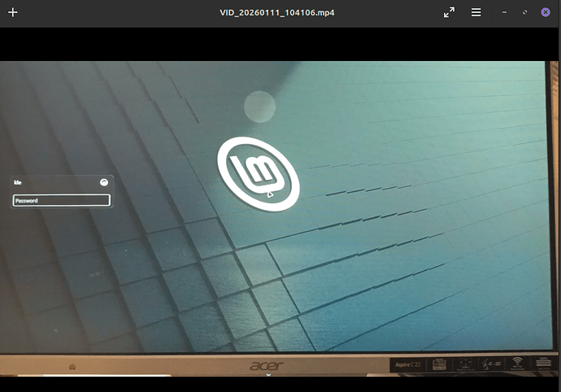The image size is (561, 392).
Task: Minimize the video player window
Action: click(505, 12)
